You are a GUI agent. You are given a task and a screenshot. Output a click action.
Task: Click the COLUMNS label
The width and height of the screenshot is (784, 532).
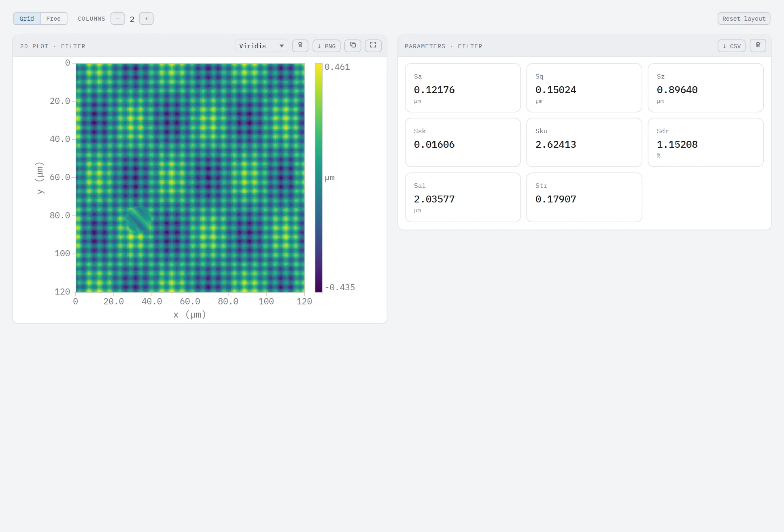pyautogui.click(x=91, y=19)
